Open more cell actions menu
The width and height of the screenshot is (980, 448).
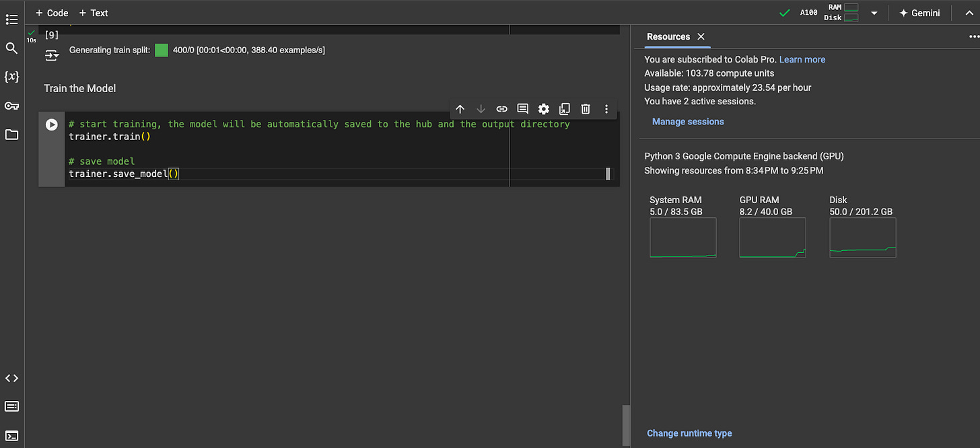606,109
